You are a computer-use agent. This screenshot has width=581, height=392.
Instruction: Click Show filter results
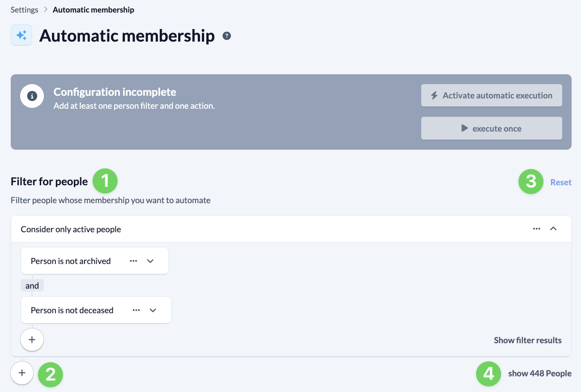527,340
